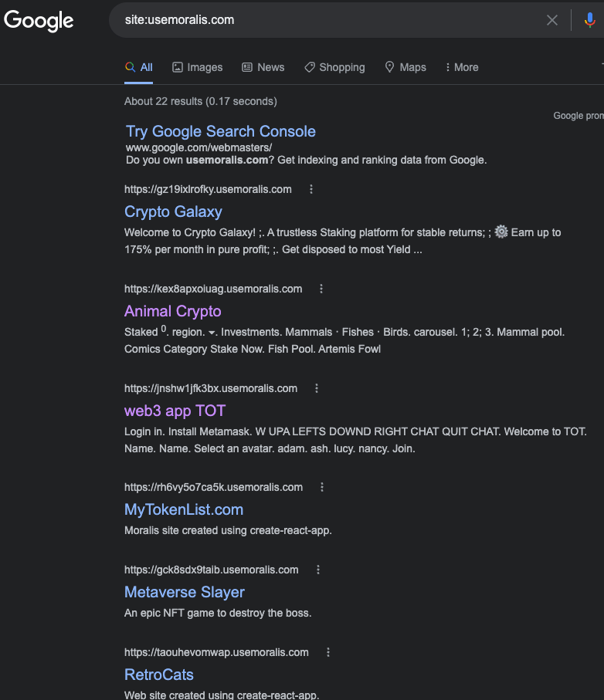Screen dimensions: 604x700
Task: Open the web3 app TOT result
Action: [x=175, y=411]
